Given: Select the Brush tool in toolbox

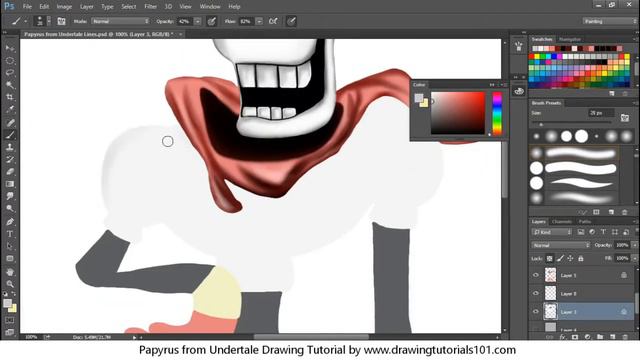Looking at the screenshot, I should point(10,135).
